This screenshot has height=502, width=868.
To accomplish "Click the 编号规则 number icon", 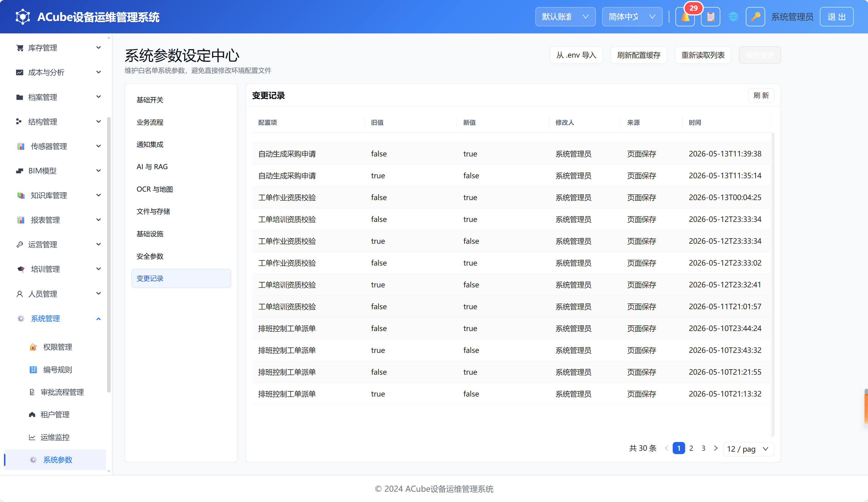I will pyautogui.click(x=33, y=370).
